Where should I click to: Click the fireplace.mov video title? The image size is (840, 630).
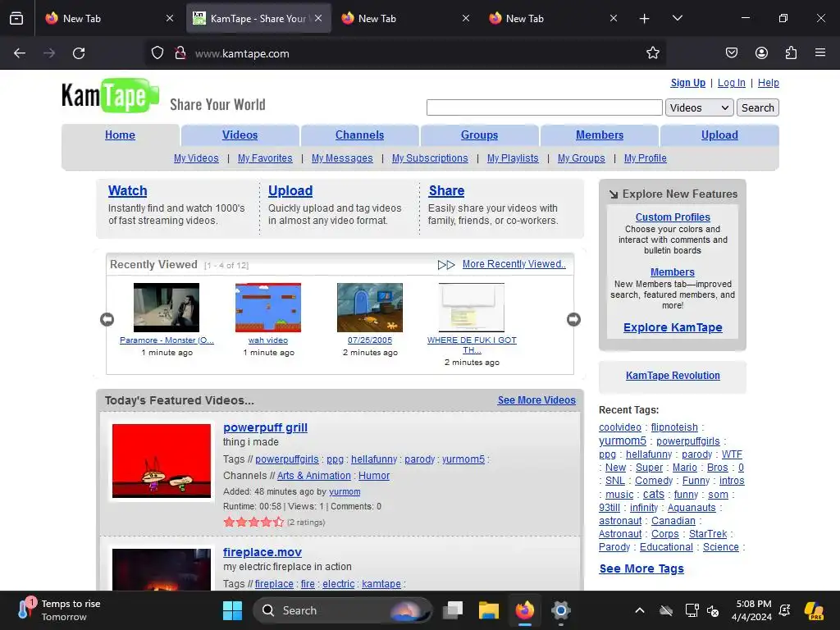click(x=262, y=552)
